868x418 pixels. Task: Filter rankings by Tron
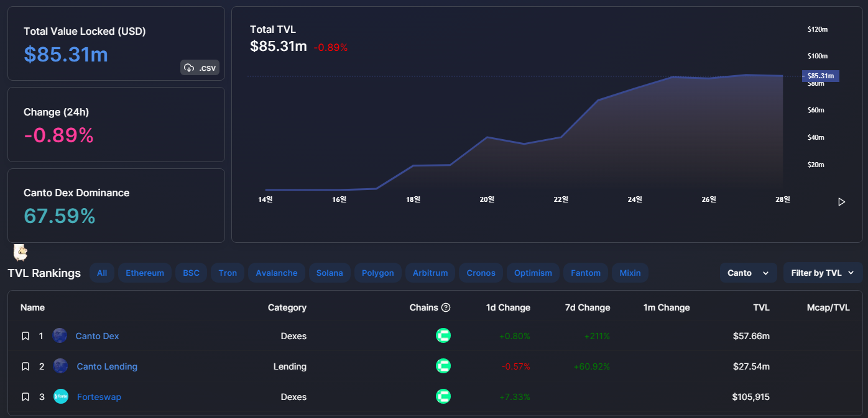pyautogui.click(x=228, y=273)
